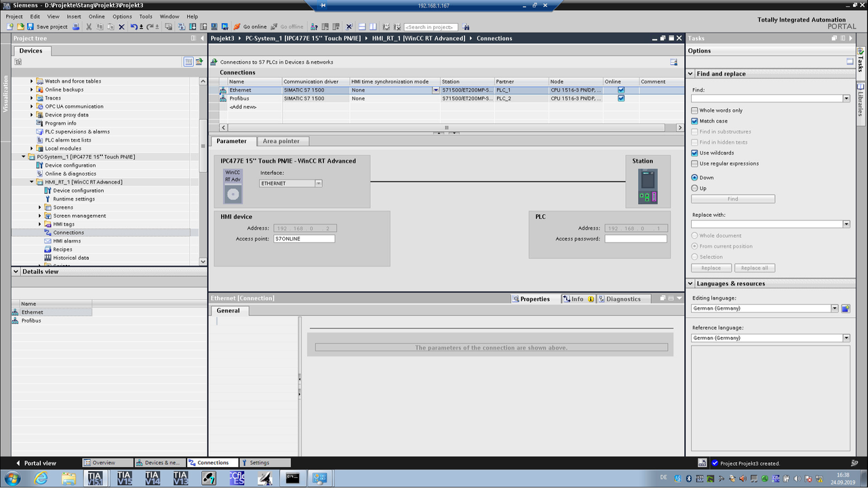Click the Delete X icon in toolbar

tap(121, 26)
